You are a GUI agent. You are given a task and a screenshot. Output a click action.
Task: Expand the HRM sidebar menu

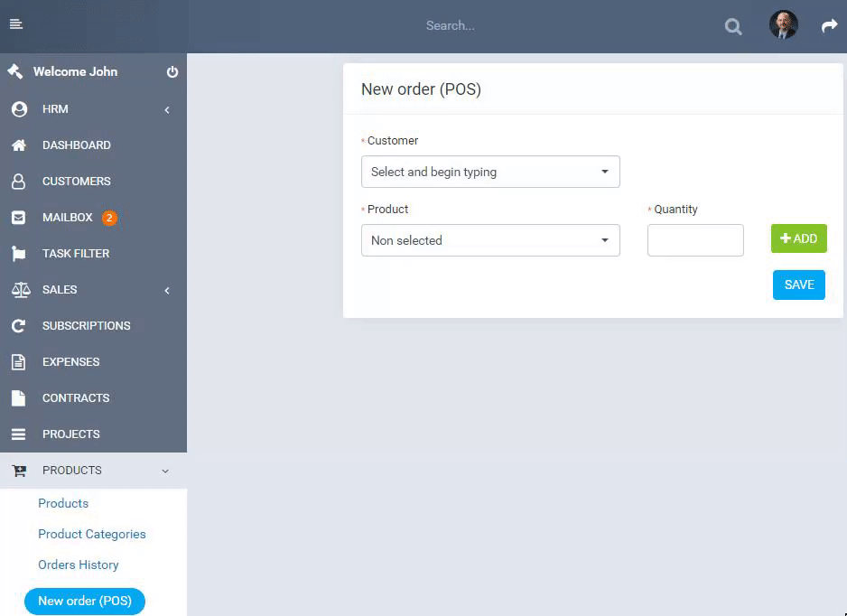pyautogui.click(x=93, y=109)
